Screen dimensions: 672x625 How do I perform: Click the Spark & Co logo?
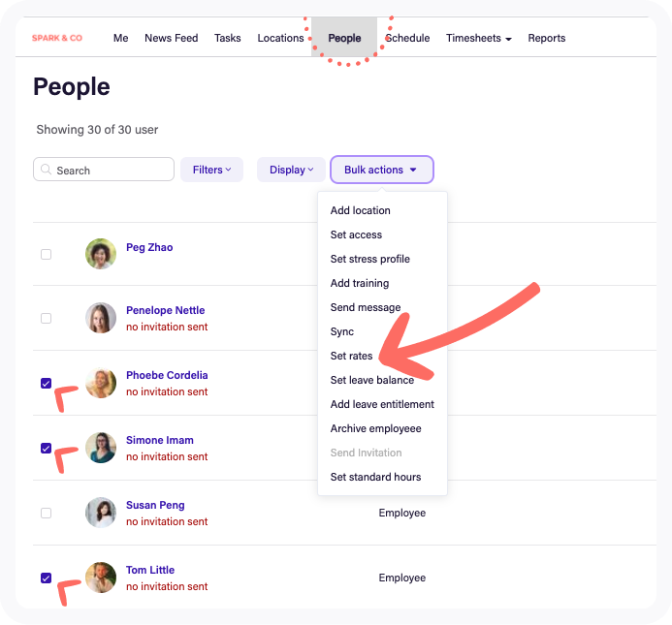tap(57, 38)
